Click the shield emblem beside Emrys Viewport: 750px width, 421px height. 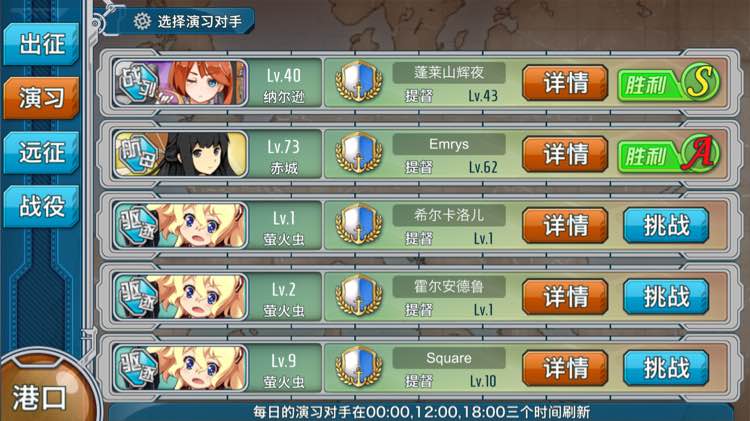point(359,153)
